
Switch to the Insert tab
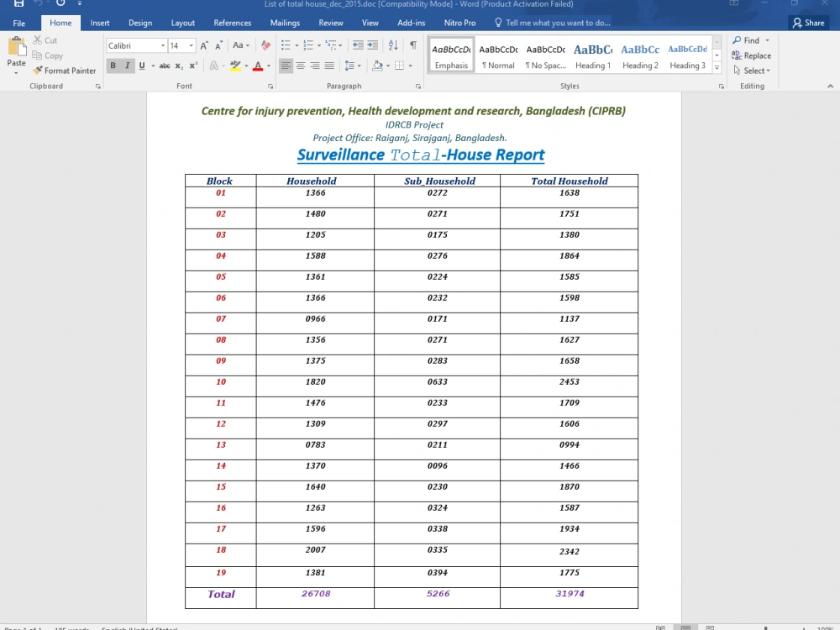100,23
